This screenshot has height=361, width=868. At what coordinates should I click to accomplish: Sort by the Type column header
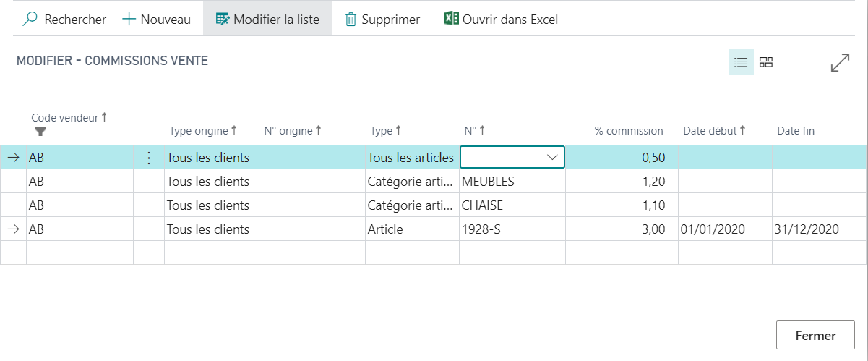[385, 131]
